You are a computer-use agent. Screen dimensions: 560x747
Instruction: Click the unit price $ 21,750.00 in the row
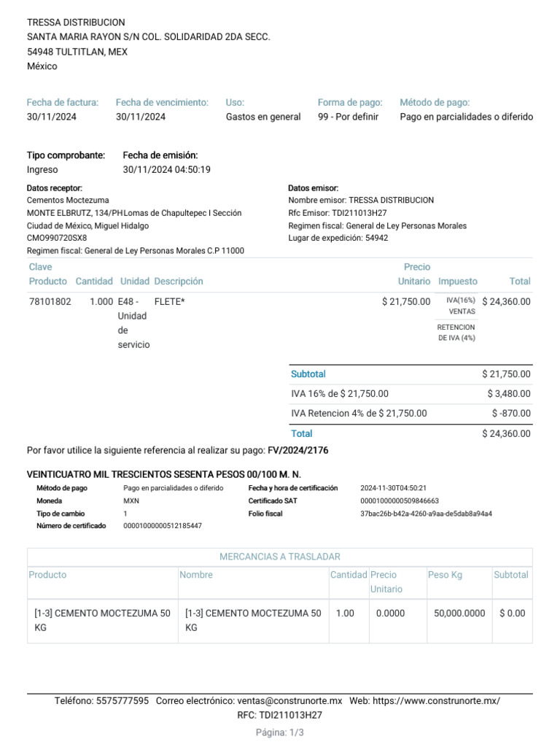(x=406, y=301)
